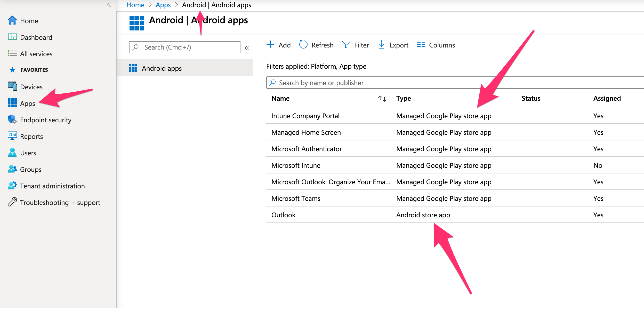Toggle the Name column sort order

click(382, 98)
